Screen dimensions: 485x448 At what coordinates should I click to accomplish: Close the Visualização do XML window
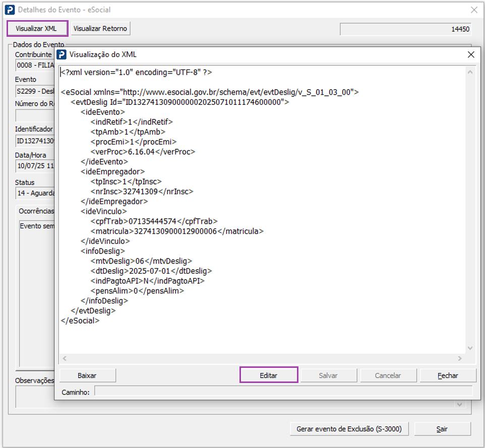coord(471,55)
